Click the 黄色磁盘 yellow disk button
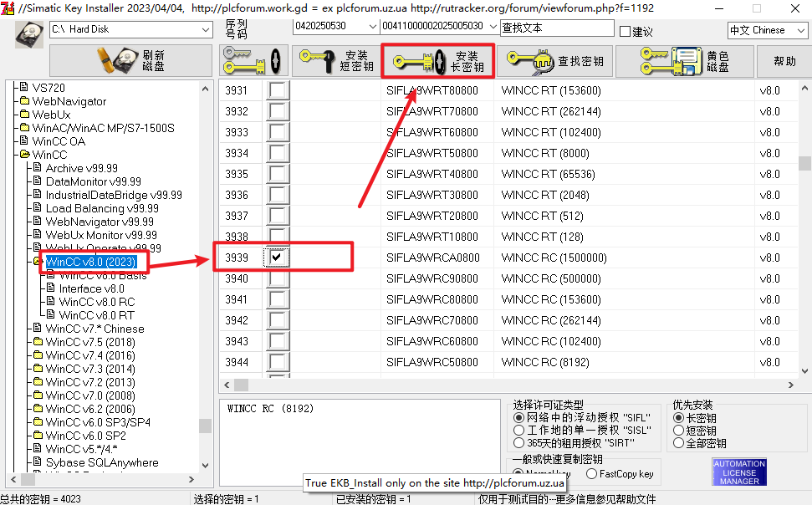Viewport: 812px width, 505px height. (684, 61)
